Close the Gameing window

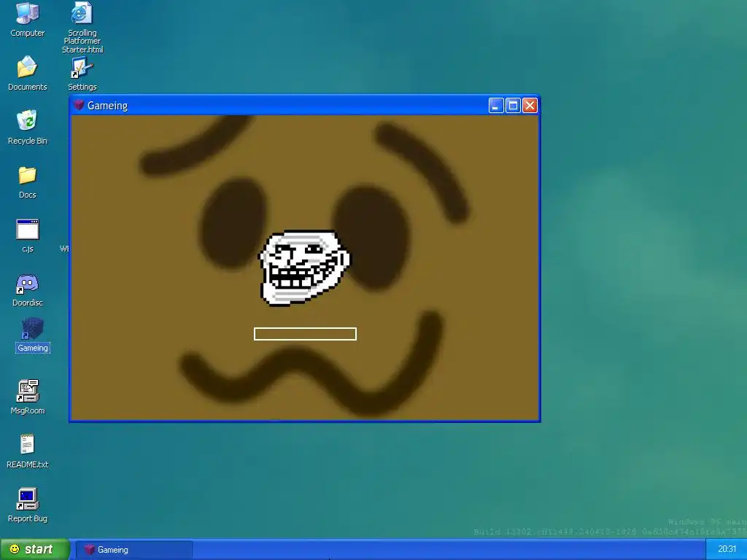[530, 105]
